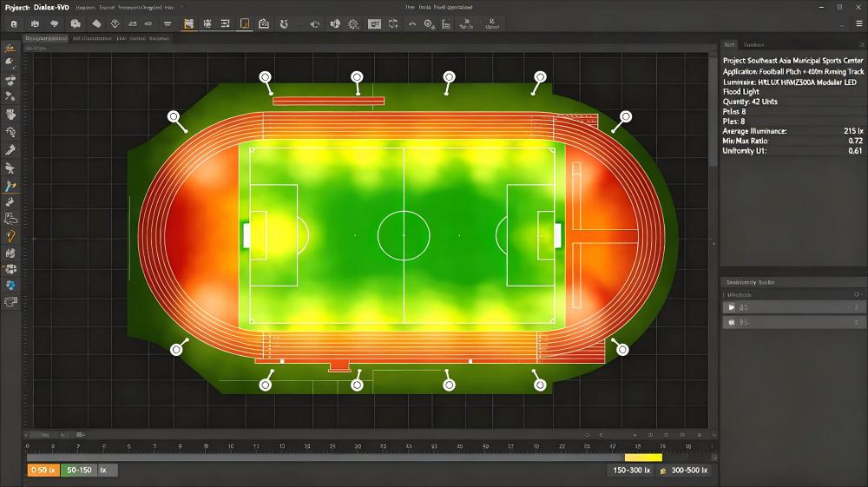868x487 pixels.
Task: Select the blue-and-yellow highlighted tool in left sidebar
Action: (10, 186)
